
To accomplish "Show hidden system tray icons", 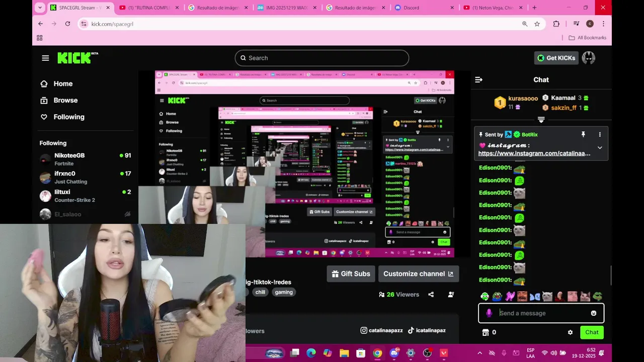I will coord(479,353).
